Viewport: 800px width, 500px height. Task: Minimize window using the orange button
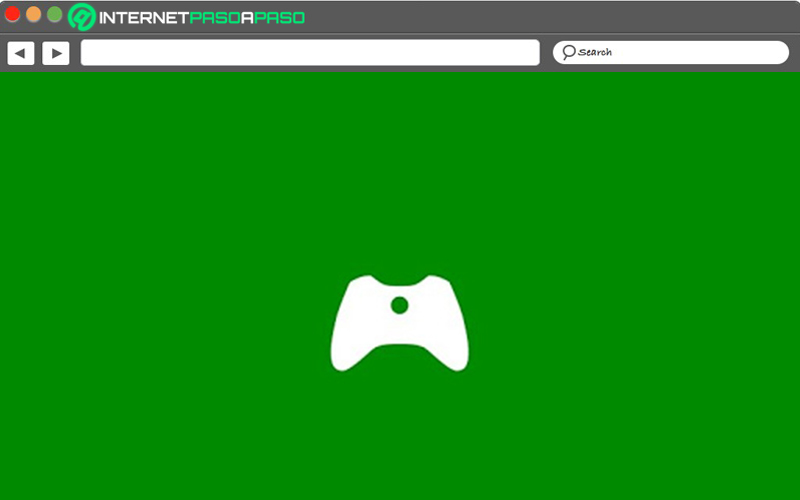point(34,14)
